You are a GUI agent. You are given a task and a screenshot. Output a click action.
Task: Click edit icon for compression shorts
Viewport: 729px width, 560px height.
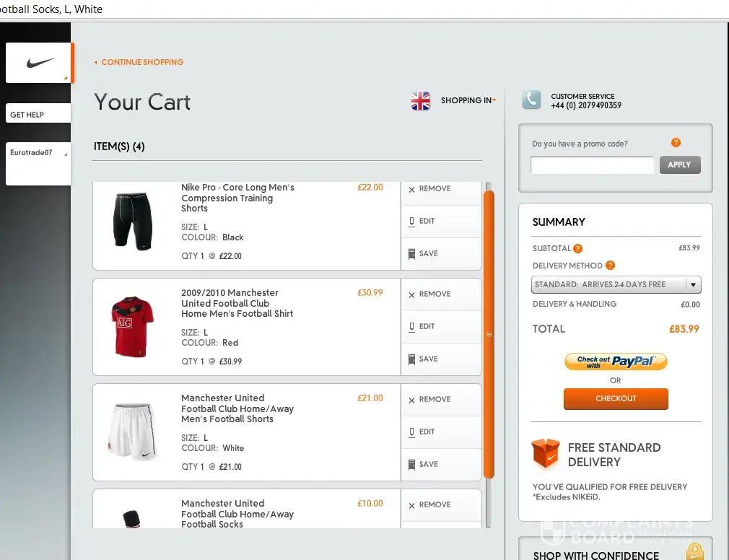411,222
